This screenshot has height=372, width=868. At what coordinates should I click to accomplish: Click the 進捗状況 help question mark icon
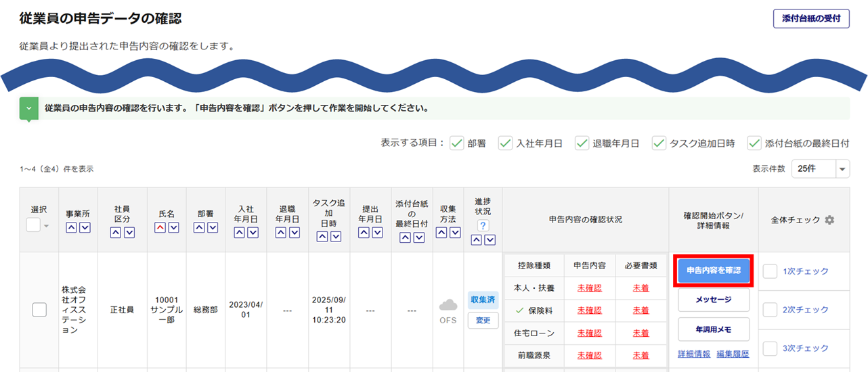(x=483, y=226)
